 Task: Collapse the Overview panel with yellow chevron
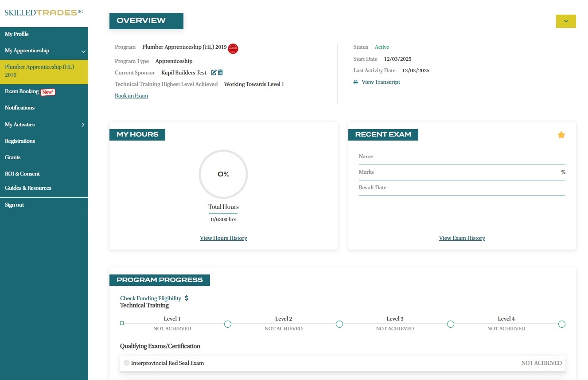click(x=566, y=21)
